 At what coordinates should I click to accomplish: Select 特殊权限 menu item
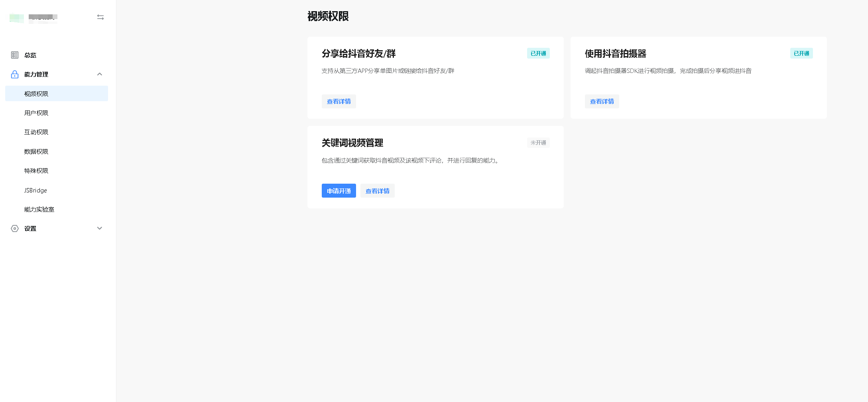click(36, 171)
